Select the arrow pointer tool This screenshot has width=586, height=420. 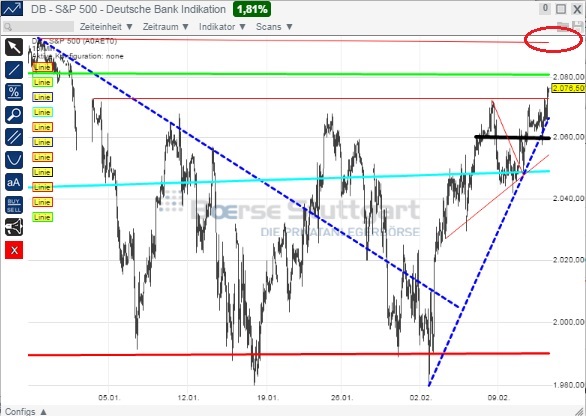[x=14, y=48]
